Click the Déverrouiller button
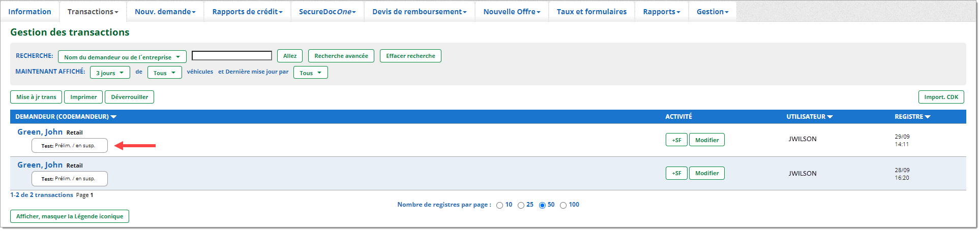Screen dimensions: 980x231 click(129, 97)
